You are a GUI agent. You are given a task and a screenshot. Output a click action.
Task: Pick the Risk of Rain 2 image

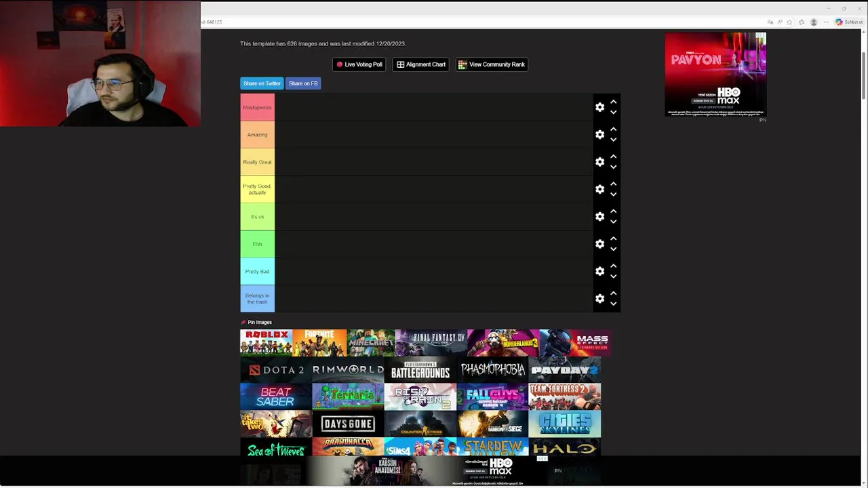coord(420,397)
